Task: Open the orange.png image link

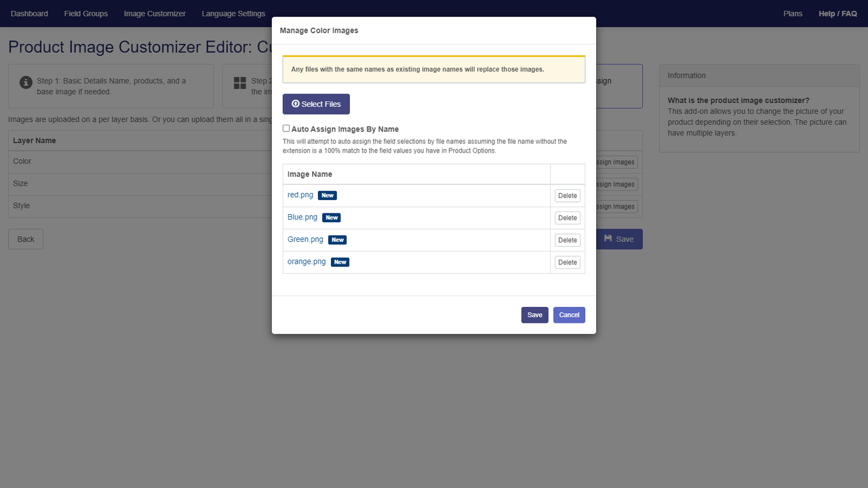Action: point(306,262)
